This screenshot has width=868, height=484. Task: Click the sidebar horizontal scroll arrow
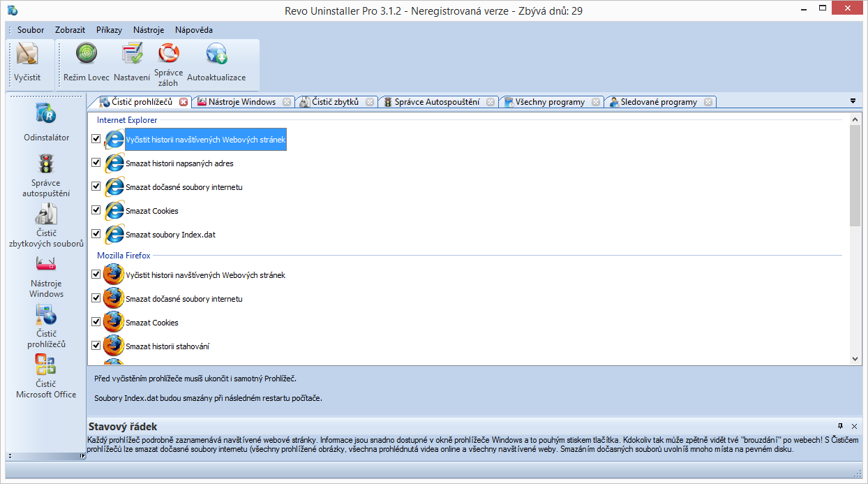tap(82, 456)
